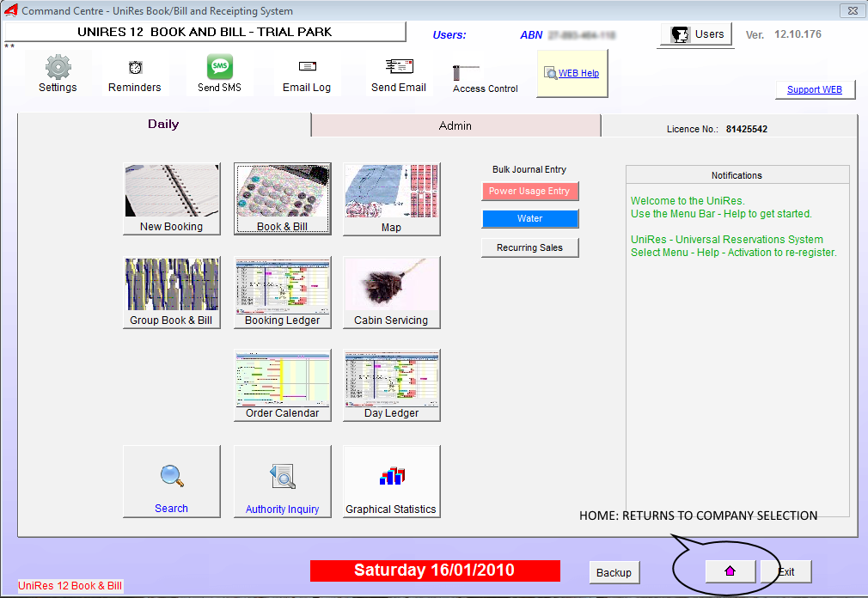This screenshot has width=868, height=598.
Task: Click 'UniRes 12 Book & Bill' red label
Action: pos(70,586)
